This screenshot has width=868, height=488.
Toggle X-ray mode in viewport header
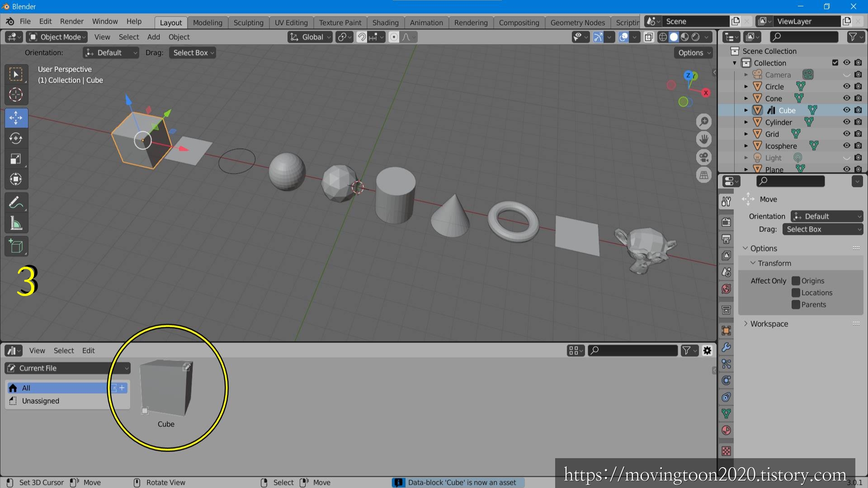click(649, 37)
